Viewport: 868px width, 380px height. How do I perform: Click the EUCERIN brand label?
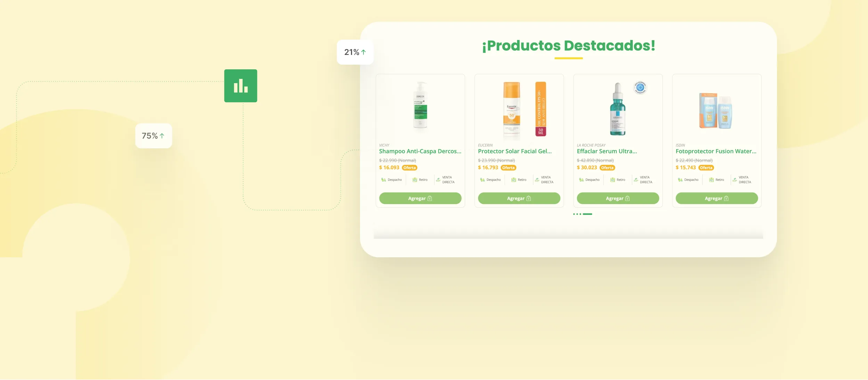tap(485, 145)
